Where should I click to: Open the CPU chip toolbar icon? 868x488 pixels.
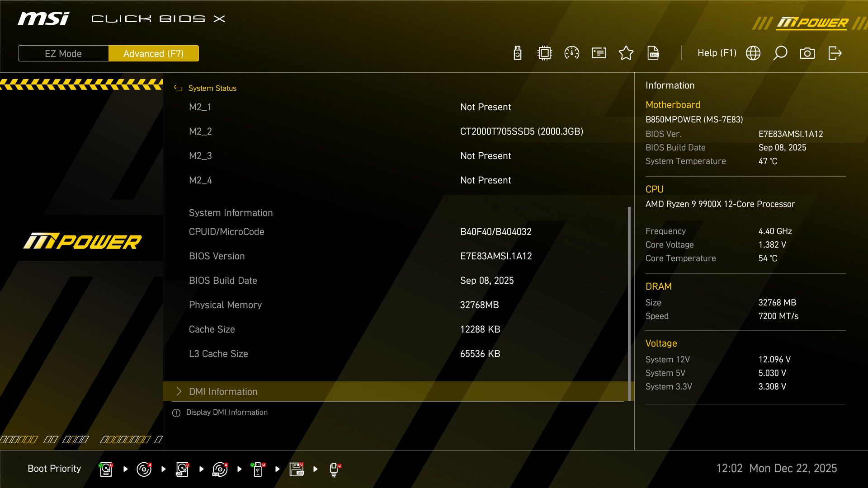coord(544,53)
